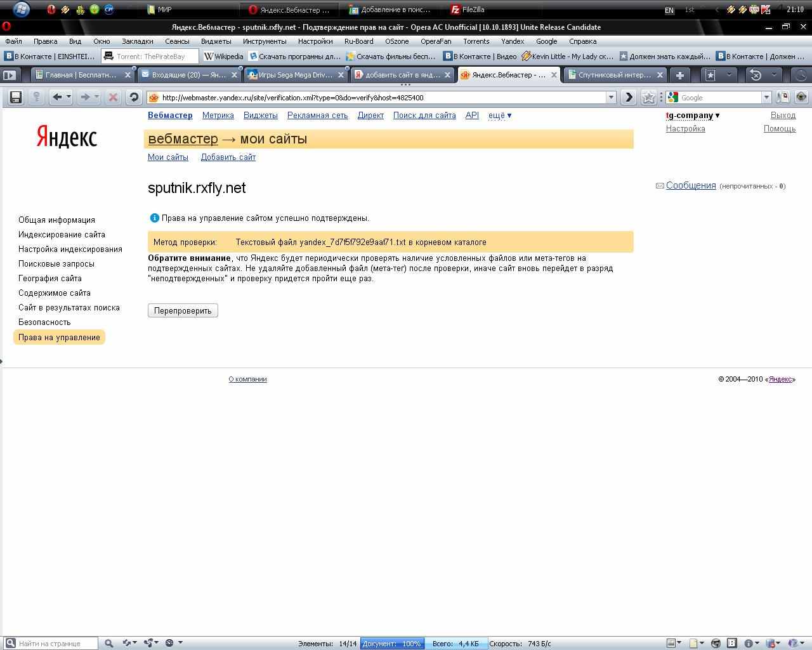
Task: Bookmark page with the star icon
Action: [x=648, y=97]
